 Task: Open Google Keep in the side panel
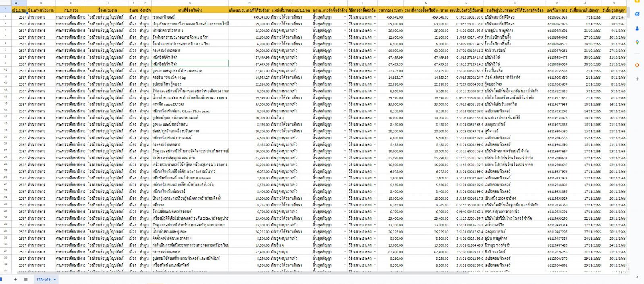tap(637, 1)
